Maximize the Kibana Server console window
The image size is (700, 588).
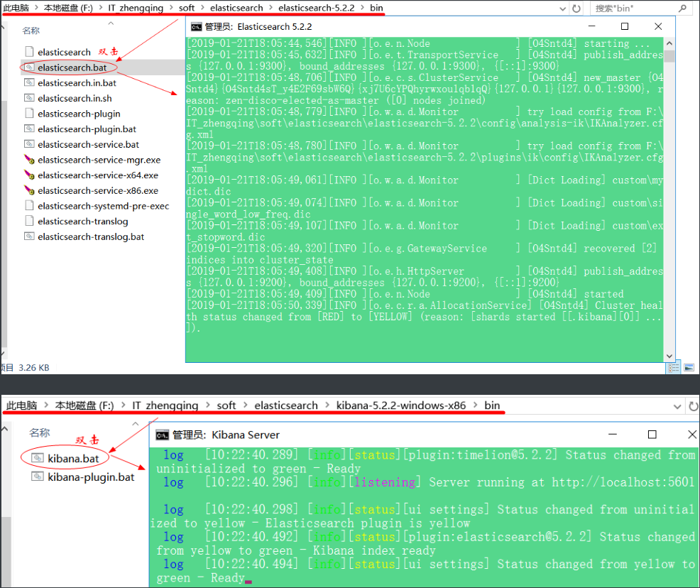click(652, 435)
